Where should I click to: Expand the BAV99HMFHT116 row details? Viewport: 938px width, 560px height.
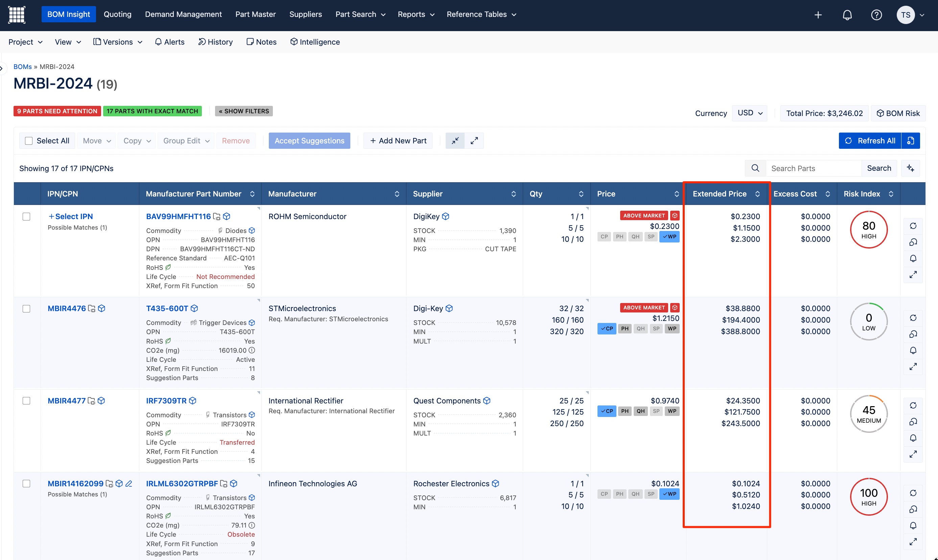[x=913, y=274]
